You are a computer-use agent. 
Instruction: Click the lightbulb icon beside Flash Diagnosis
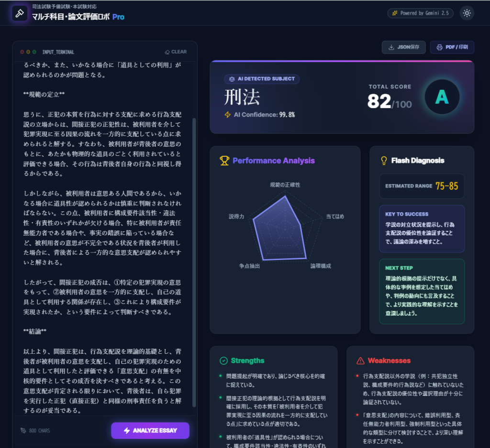383,161
